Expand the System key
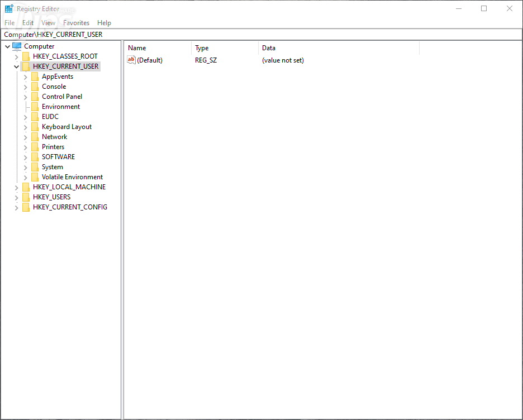 (25, 168)
